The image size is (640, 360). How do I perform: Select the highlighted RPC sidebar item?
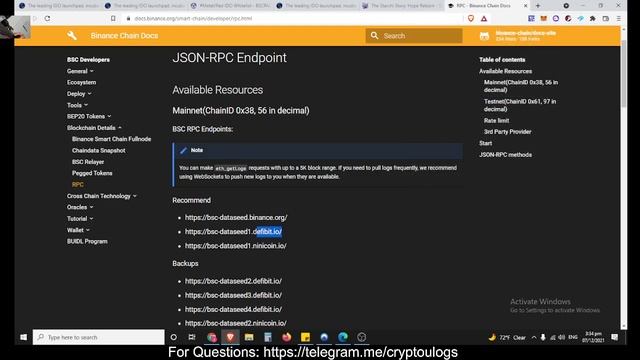pyautogui.click(x=78, y=184)
